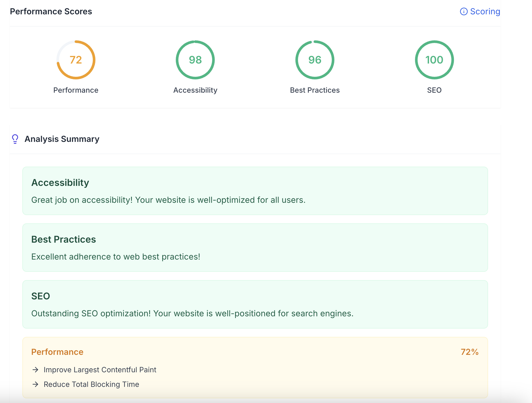Screen dimensions: 532x403
Task: Open the Scoring link text
Action: pyautogui.click(x=485, y=11)
